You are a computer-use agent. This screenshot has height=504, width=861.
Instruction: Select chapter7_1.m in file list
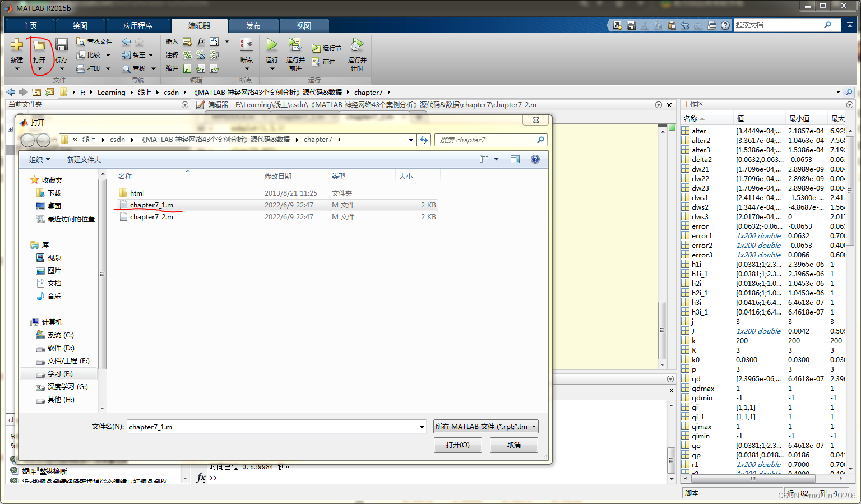[151, 205]
